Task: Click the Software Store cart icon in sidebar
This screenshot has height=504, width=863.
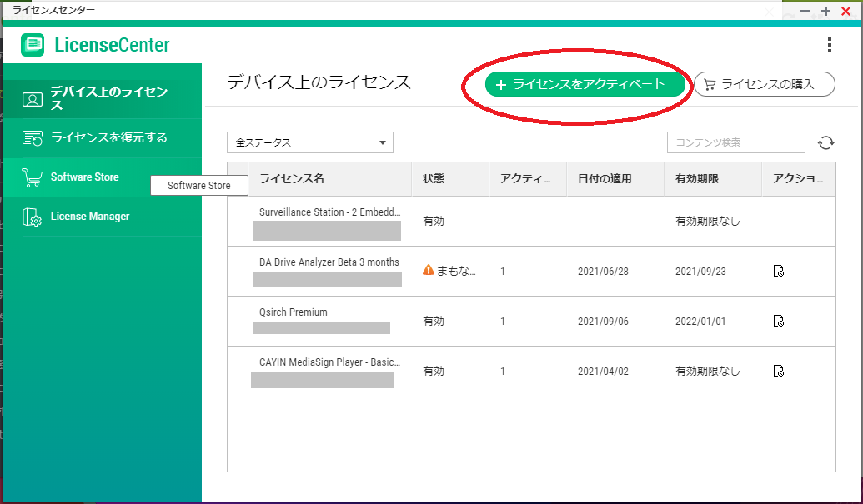Action: tap(32, 177)
